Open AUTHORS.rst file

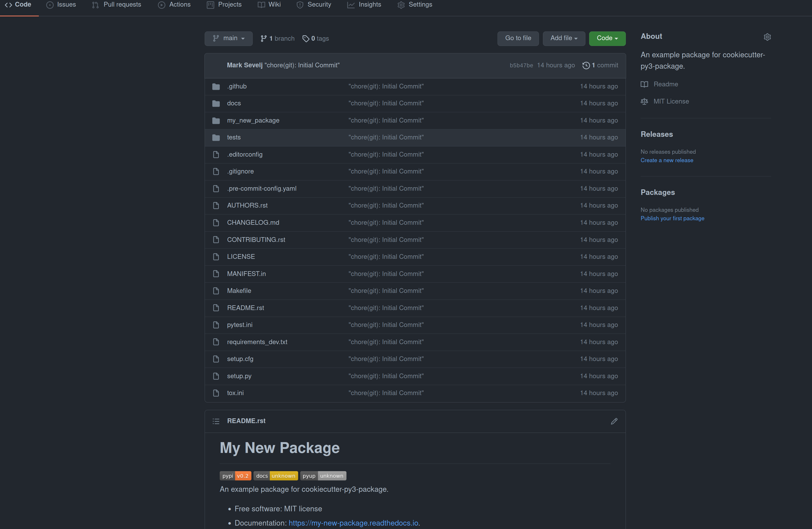pyautogui.click(x=247, y=205)
